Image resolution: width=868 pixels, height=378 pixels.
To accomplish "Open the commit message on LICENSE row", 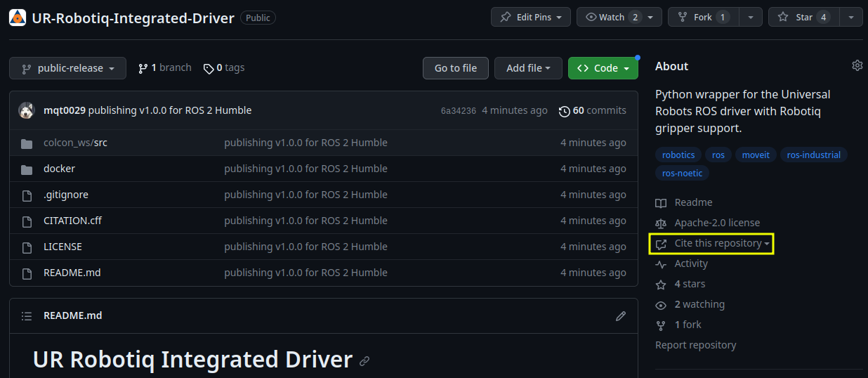I will [305, 247].
